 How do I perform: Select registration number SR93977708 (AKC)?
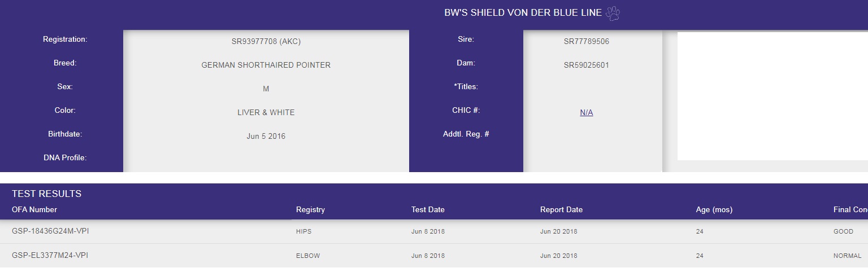coord(266,41)
